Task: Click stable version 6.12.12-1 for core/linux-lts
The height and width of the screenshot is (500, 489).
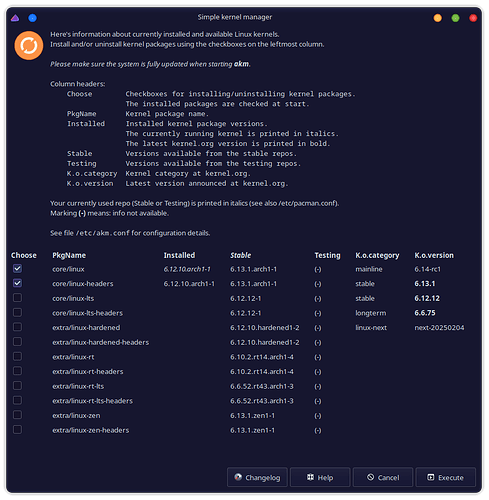Action: tap(246, 298)
